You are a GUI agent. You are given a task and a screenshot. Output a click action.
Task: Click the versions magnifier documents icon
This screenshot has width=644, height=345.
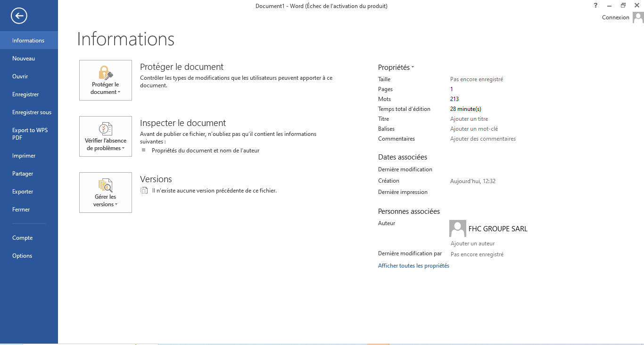[x=106, y=185]
